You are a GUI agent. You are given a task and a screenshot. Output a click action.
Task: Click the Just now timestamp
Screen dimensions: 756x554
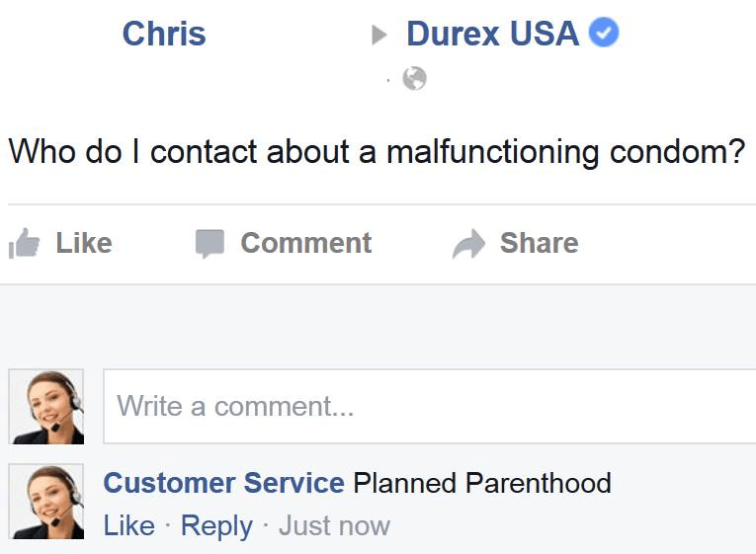(334, 525)
